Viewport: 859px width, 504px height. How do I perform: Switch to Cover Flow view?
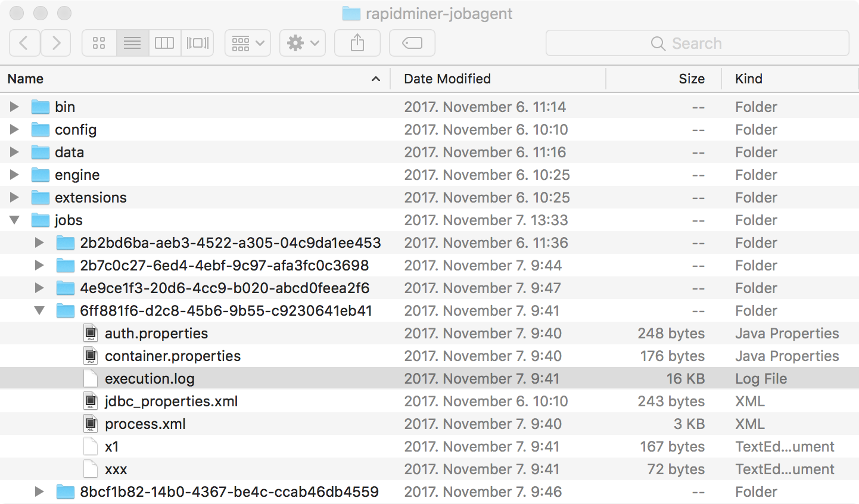(197, 42)
